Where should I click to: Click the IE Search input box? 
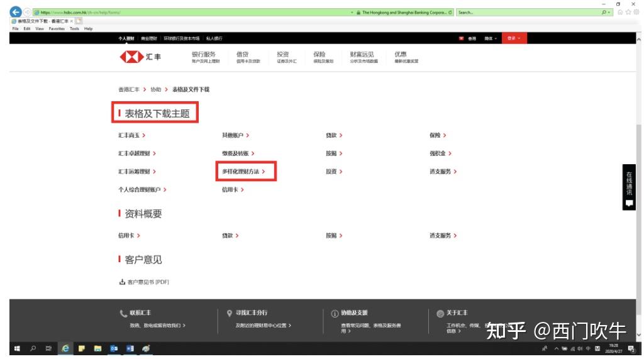[528, 13]
